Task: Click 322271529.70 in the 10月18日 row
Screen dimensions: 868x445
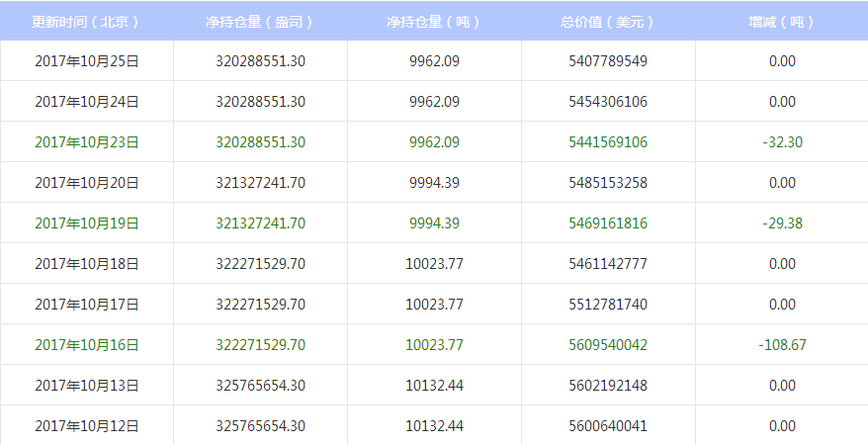Action: 260,263
